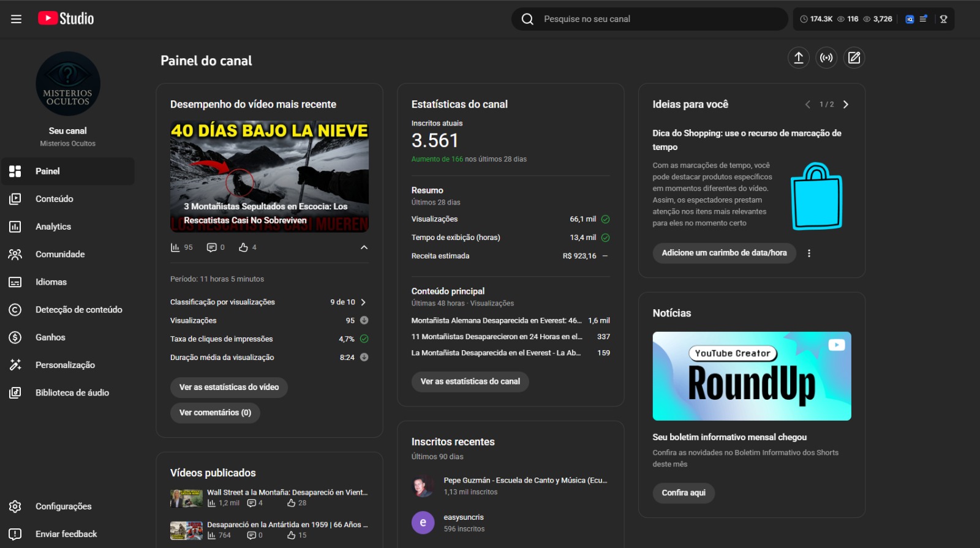This screenshot has width=980, height=548.
Task: Open Ganhos in the sidebar
Action: click(x=50, y=337)
